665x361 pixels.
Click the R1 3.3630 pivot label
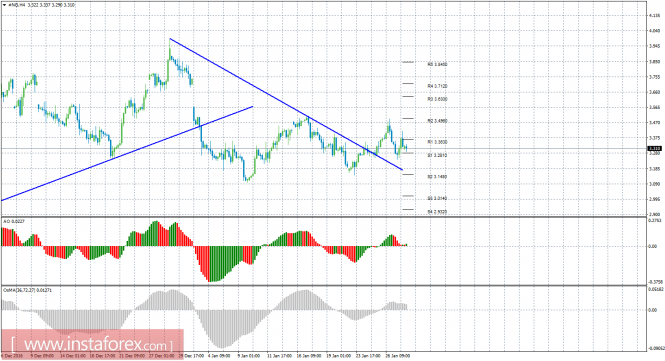click(437, 143)
